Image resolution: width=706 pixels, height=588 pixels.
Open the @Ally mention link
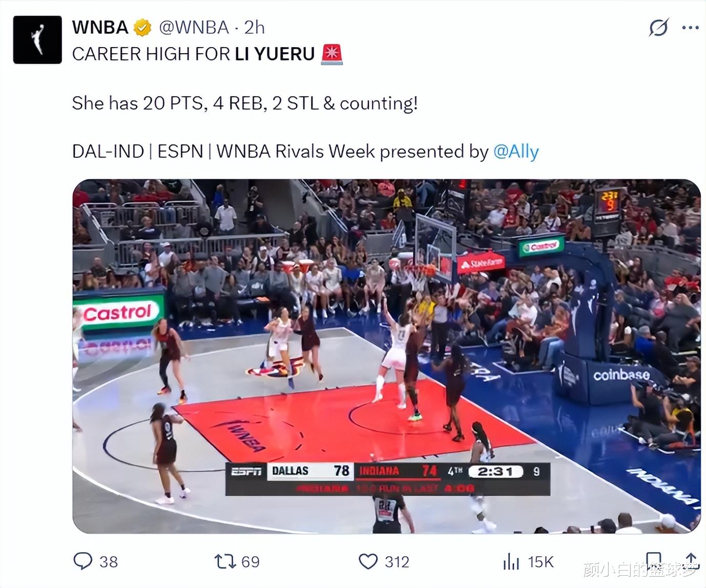coord(516,152)
